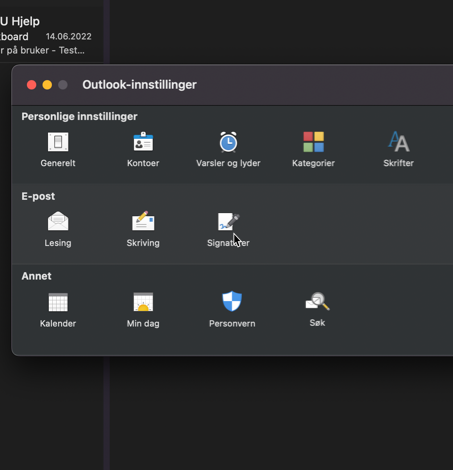Viewport: 453px width, 470px height.
Task: Click the Annet section heading
Action: click(x=36, y=276)
